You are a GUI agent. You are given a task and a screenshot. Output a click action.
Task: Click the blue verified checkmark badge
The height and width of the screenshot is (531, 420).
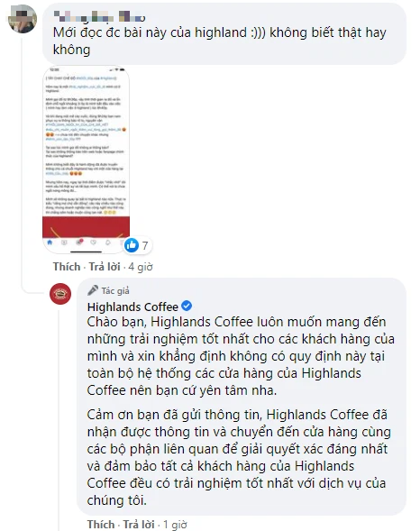click(187, 307)
